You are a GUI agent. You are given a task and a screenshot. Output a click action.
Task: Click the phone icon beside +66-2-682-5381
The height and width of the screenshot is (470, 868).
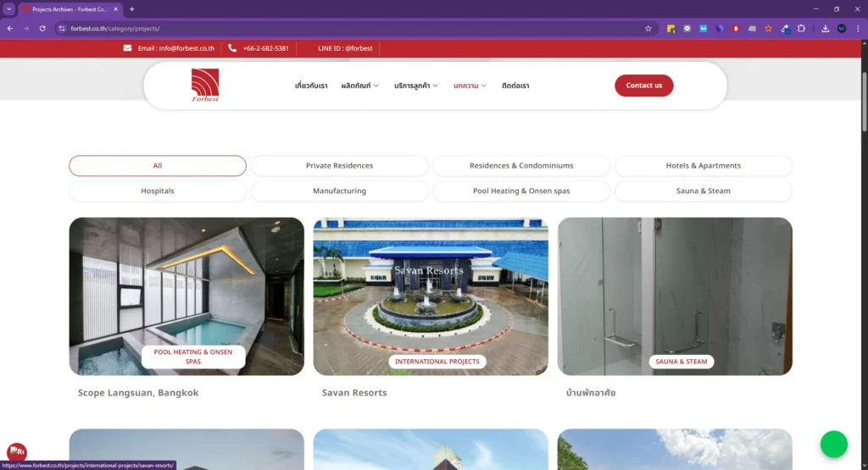232,48
